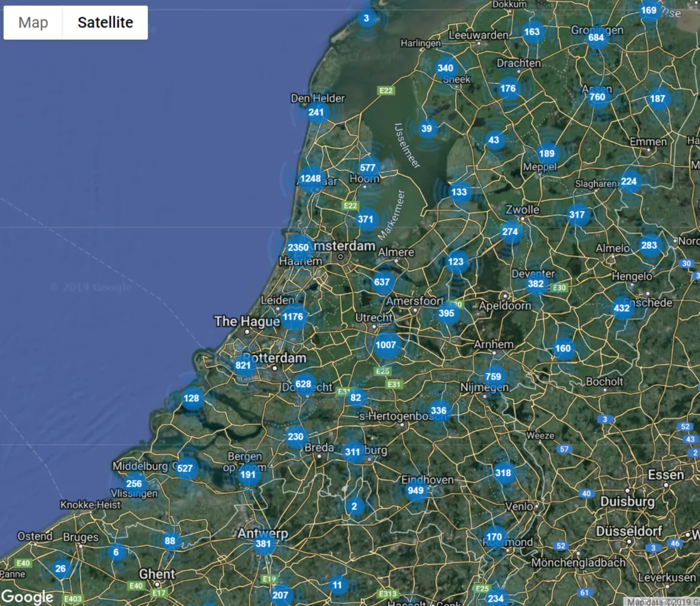Open the 637 cluster near Almere
Image resolution: width=700 pixels, height=606 pixels.
click(382, 282)
